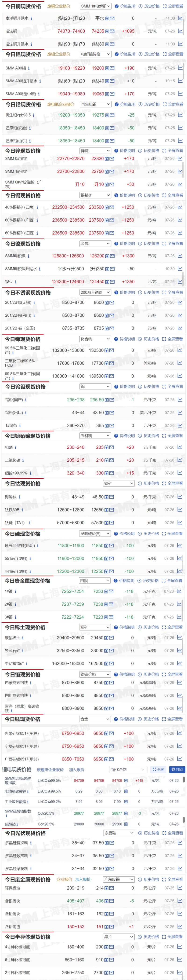Click the info icon next to 内蒙高碳铬铁
The image size is (187, 980).
pos(31,683)
